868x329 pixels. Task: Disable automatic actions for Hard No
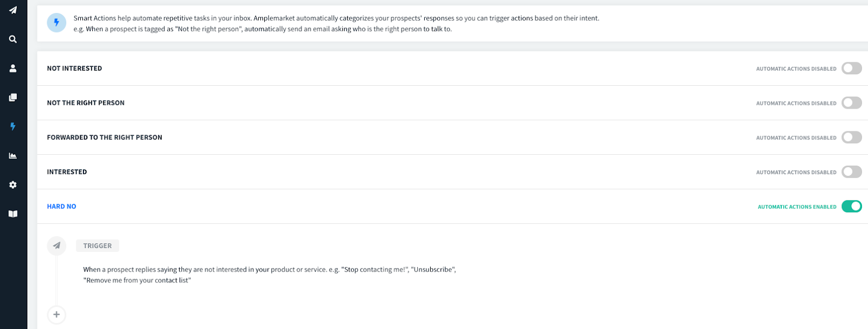tap(852, 206)
